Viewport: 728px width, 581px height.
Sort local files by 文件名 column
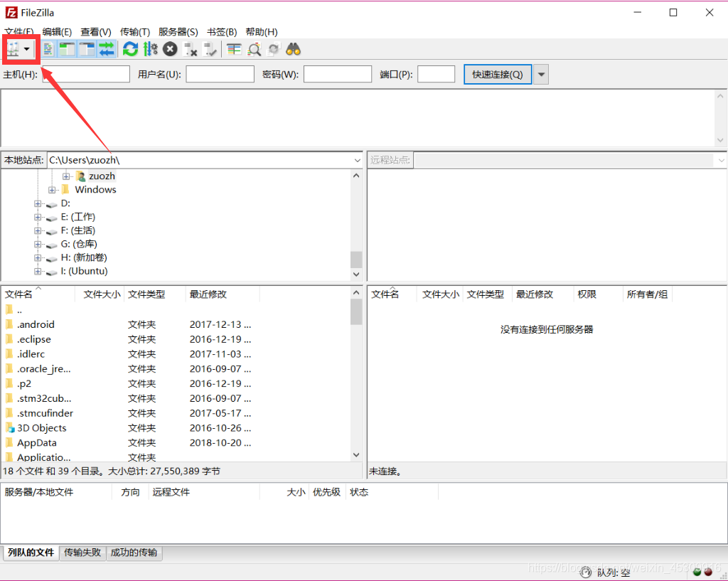click(38, 294)
